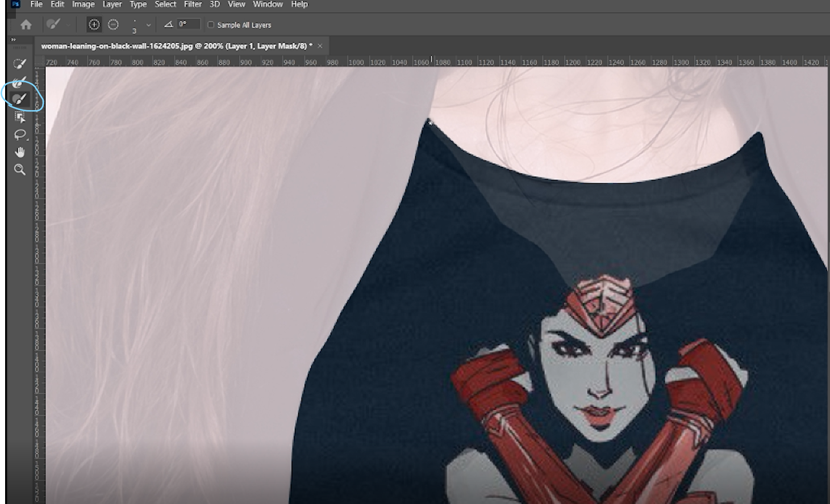The image size is (830, 504).
Task: Toggle the Subtract from selection brush mode
Action: coord(113,24)
